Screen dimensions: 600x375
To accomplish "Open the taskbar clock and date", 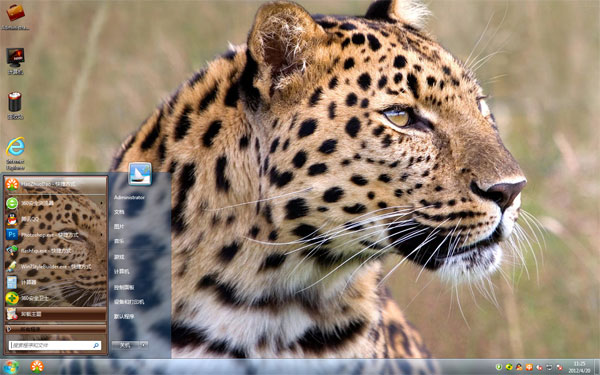I will point(579,367).
